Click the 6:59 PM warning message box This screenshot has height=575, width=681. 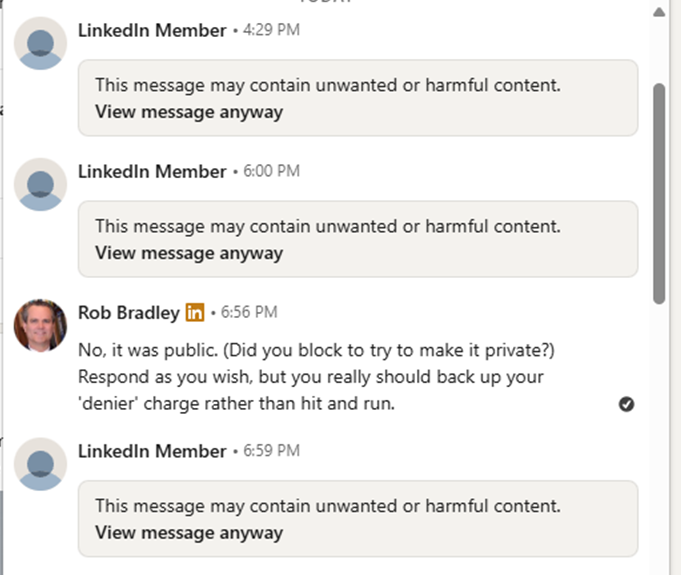coord(358,519)
